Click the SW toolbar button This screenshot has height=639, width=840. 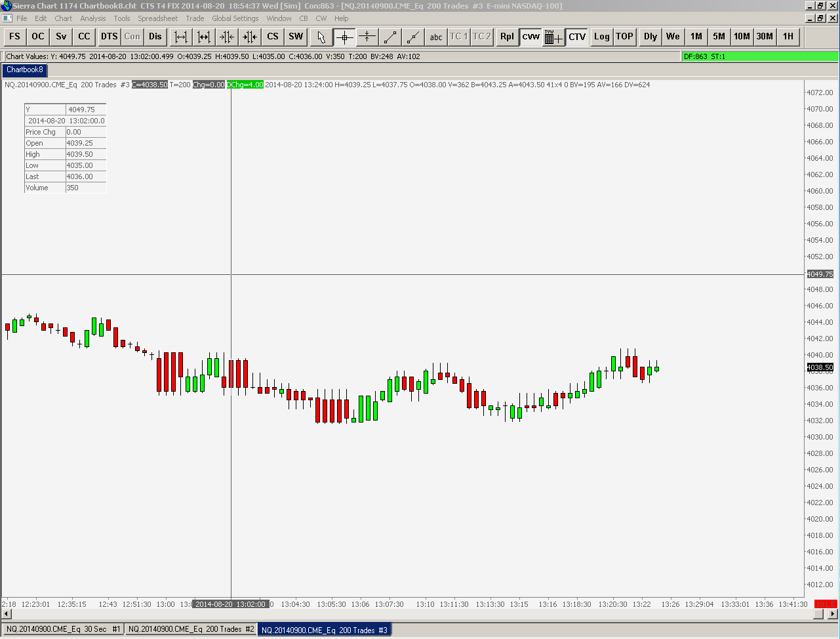click(296, 37)
